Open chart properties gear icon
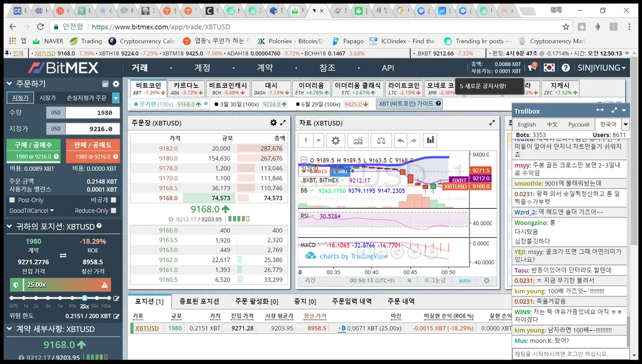Screen dimensions: 642x364 tap(336, 141)
